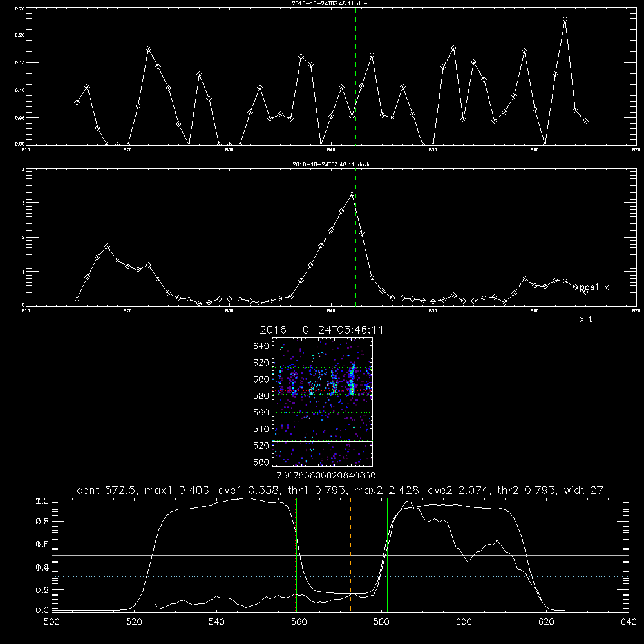The width and height of the screenshot is (644, 644).
Task: Click the '3' label on dusk plot y-axis
Action: [x=23, y=203]
